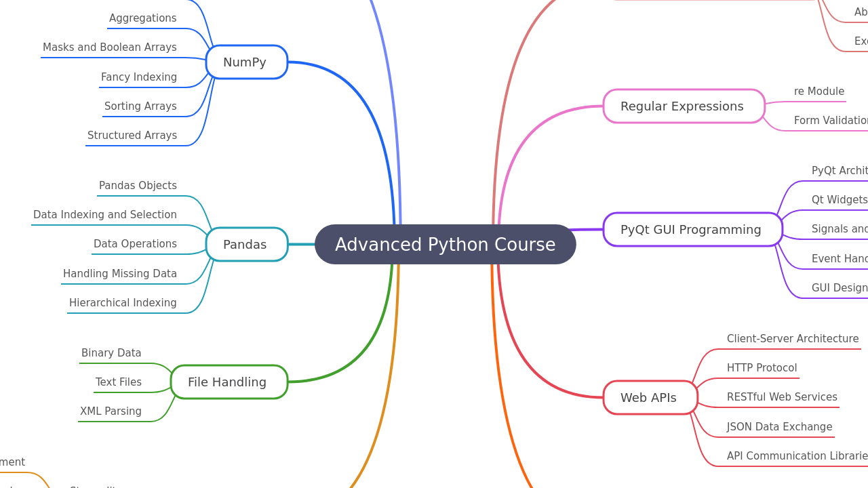Image resolution: width=868 pixels, height=488 pixels.
Task: Select the File Handling branch node
Action: (x=229, y=382)
